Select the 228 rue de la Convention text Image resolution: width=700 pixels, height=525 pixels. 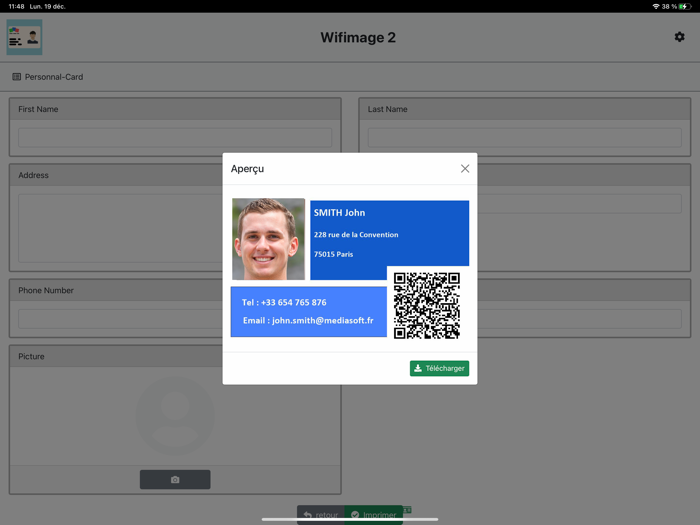(x=356, y=235)
